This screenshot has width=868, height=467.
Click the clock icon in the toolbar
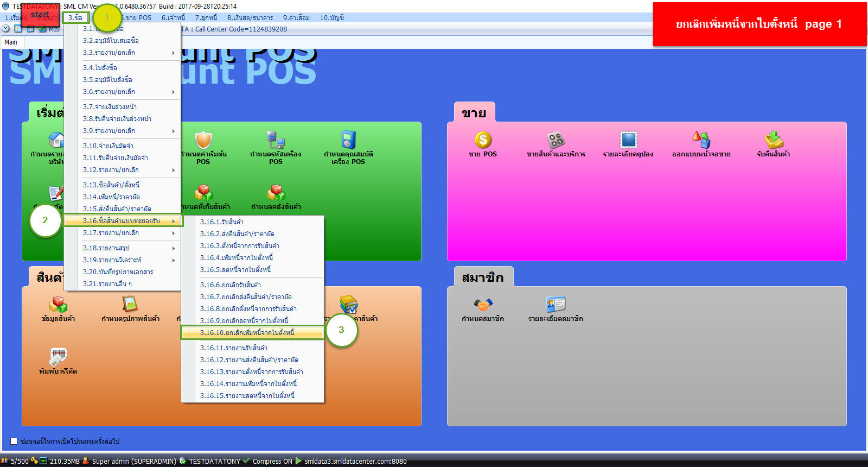(x=6, y=29)
